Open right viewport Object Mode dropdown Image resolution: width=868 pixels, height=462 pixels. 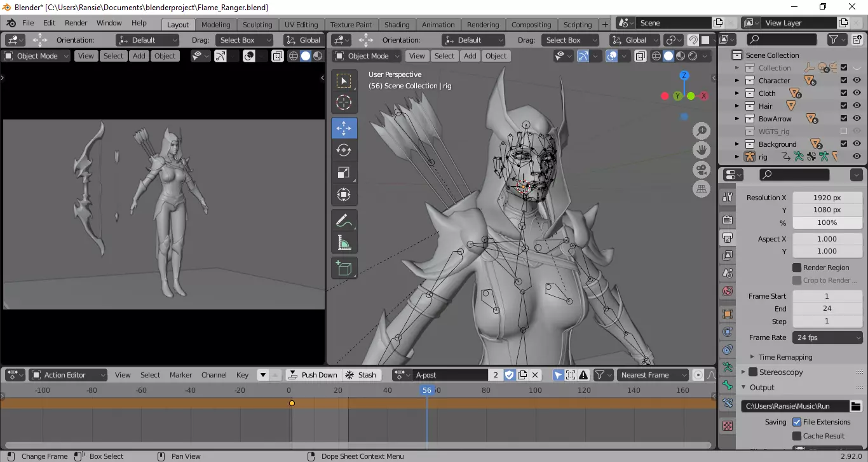click(367, 56)
